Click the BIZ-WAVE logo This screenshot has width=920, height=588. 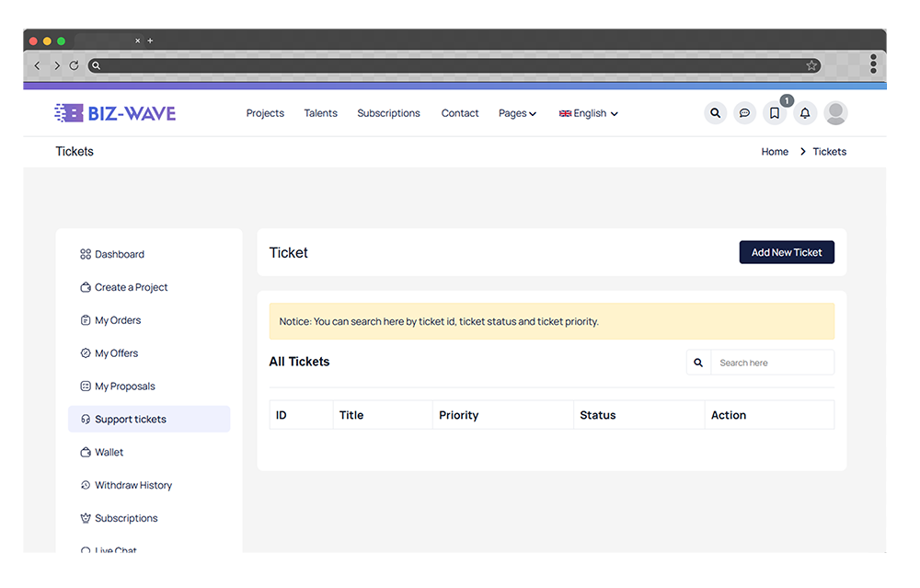click(115, 113)
